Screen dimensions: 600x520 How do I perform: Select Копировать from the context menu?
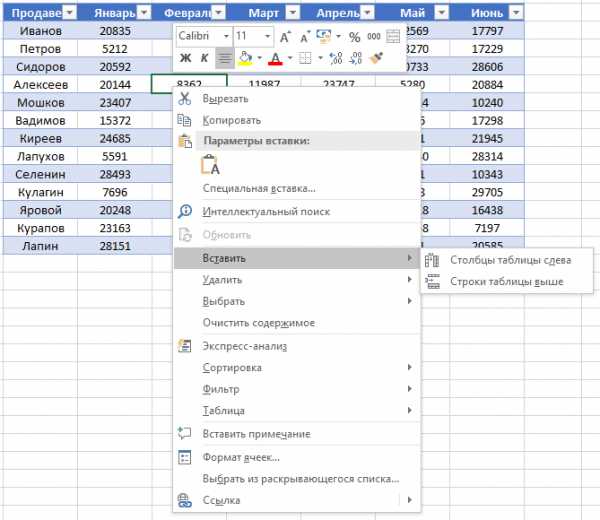point(297,120)
